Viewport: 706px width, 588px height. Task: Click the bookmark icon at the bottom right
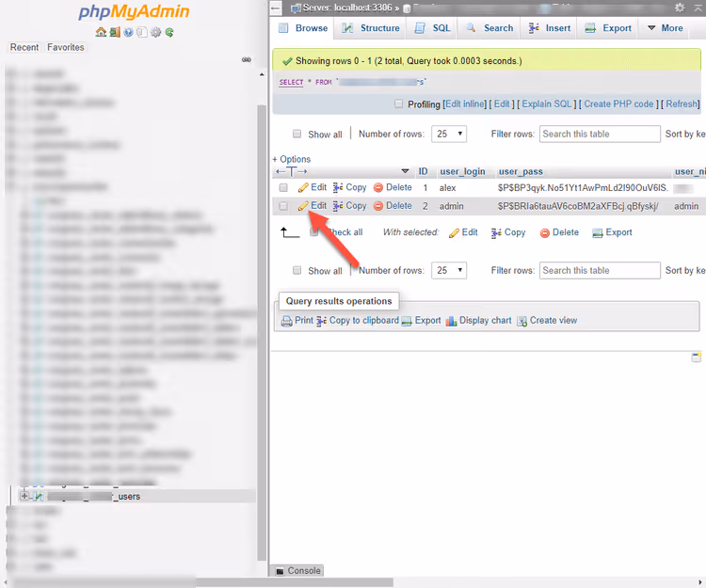(x=696, y=358)
